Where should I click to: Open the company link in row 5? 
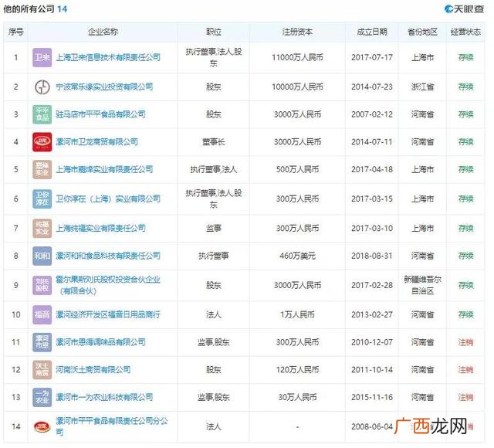tap(104, 170)
